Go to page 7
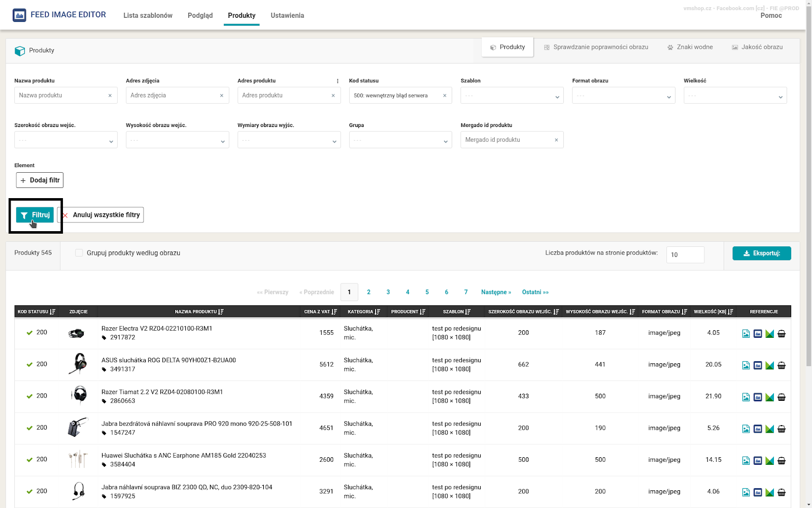The image size is (812, 508). (x=466, y=292)
